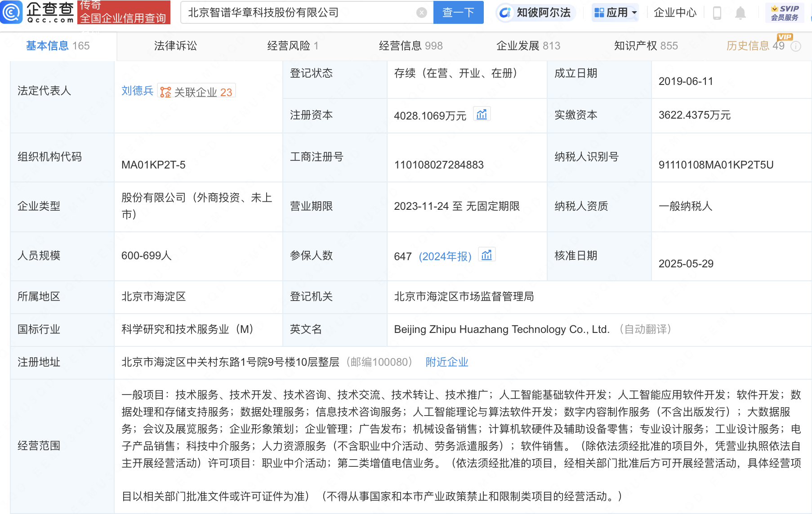
Task: Select staff size 600-699人
Action: pyautogui.click(x=146, y=256)
